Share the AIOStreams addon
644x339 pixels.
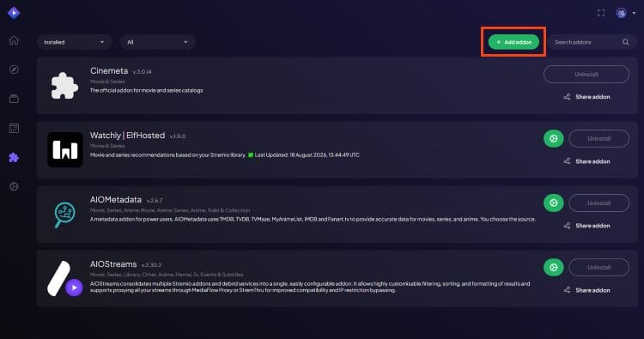(586, 290)
